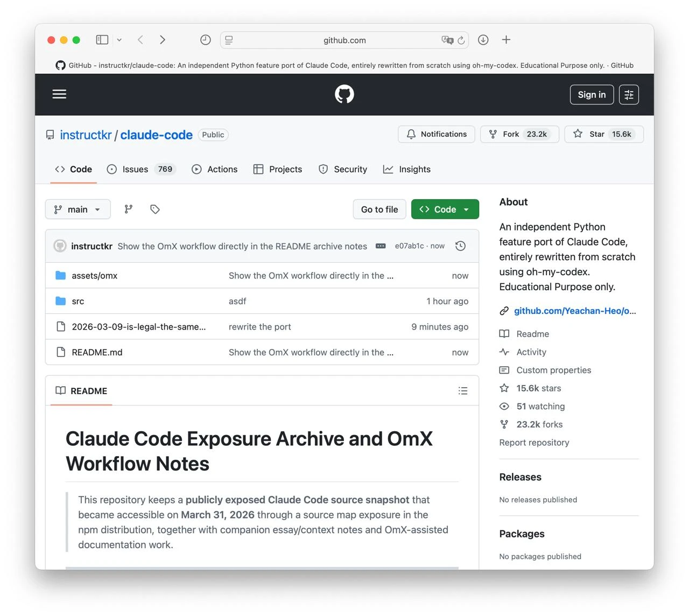Open the assets/omx folder
689x616 pixels.
(x=95, y=276)
